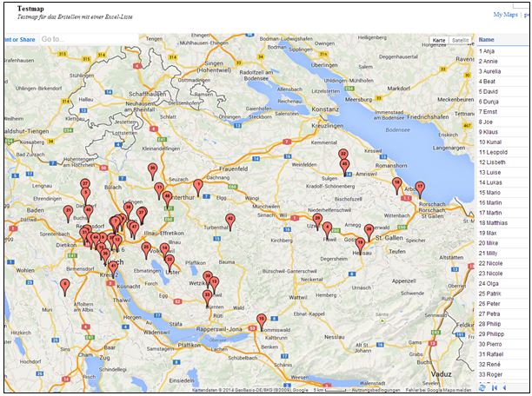532x396 pixels.
Task: Sort list by the Name column header
Action: 486,40
